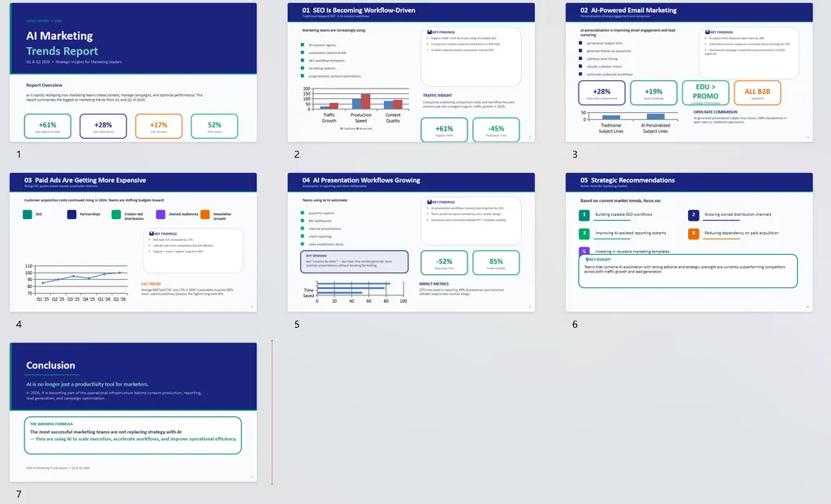Click the '-52%' stat card on slide 5
Viewport: 831px width, 504px height.
point(444,263)
